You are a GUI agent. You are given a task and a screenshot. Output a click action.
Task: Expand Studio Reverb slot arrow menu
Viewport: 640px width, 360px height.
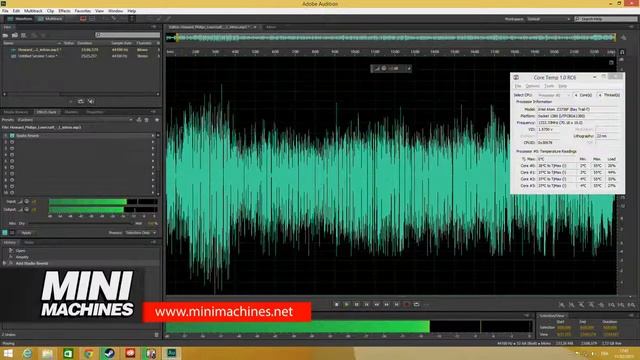153,136
